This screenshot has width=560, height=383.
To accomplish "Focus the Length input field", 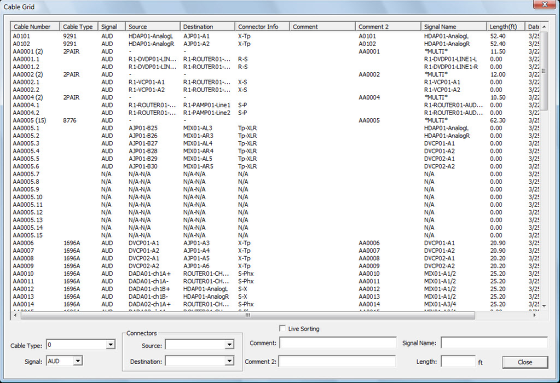I will point(458,361).
